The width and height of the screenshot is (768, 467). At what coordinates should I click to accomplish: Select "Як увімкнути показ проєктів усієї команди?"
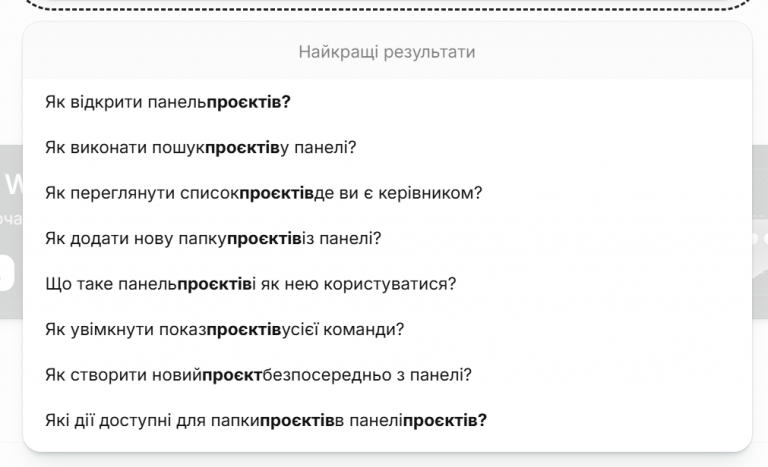(224, 328)
